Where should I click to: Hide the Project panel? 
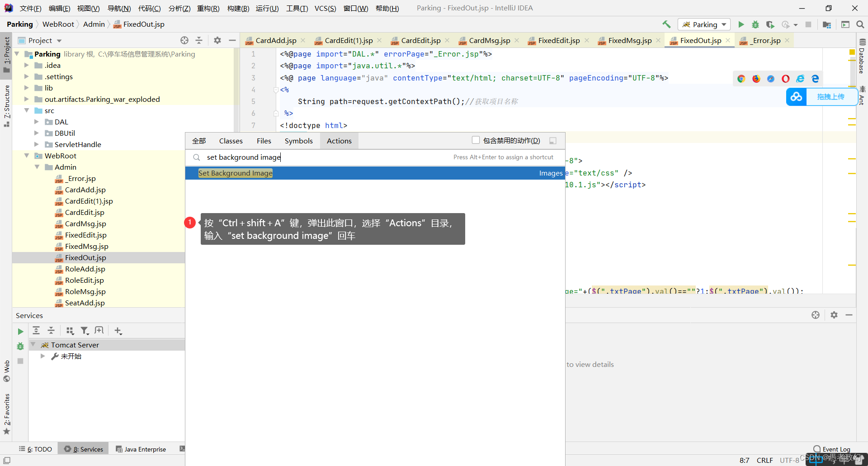[x=232, y=40]
